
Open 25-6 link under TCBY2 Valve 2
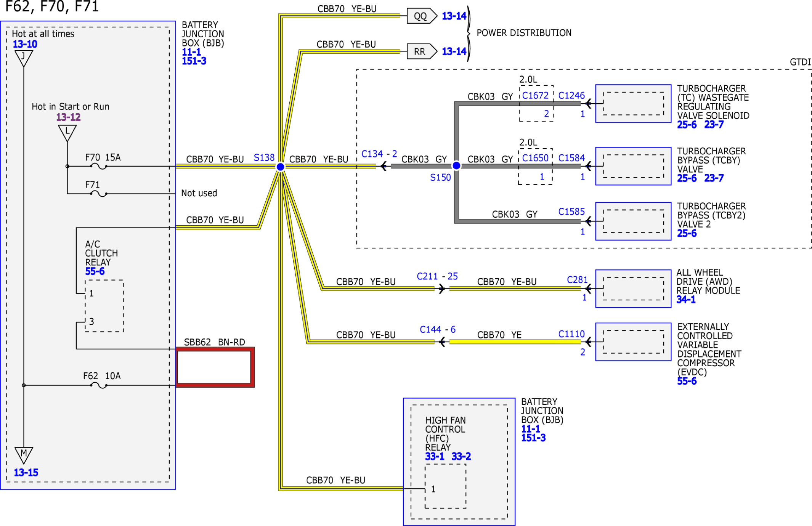click(x=687, y=233)
